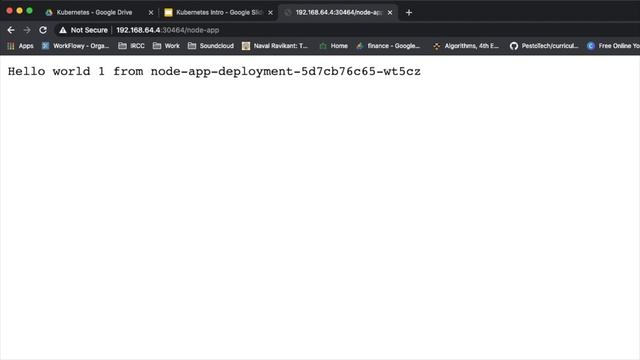This screenshot has width=640, height=360.
Task: Open the Naval Ravikant bookmark
Action: [x=275, y=46]
